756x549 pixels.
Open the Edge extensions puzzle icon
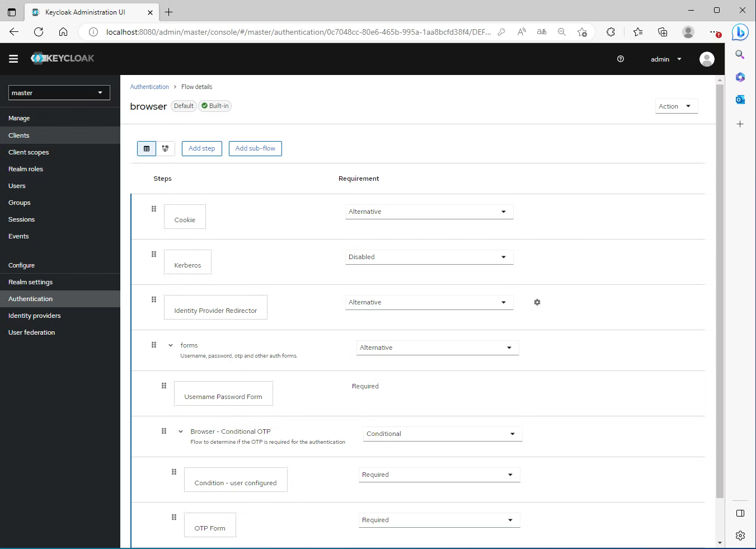[611, 32]
